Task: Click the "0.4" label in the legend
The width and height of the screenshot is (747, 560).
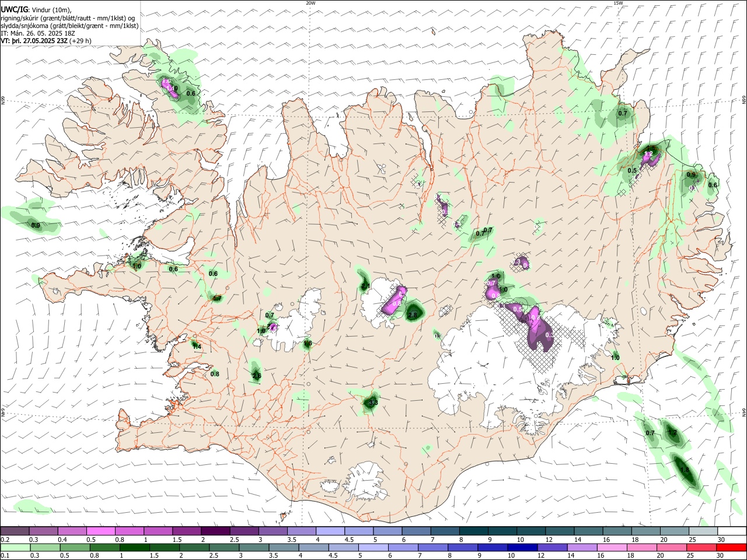Action: (62, 540)
